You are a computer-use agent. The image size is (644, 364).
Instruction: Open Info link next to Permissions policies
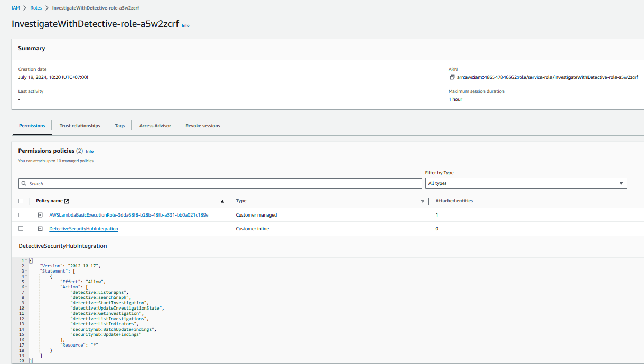[90, 151]
